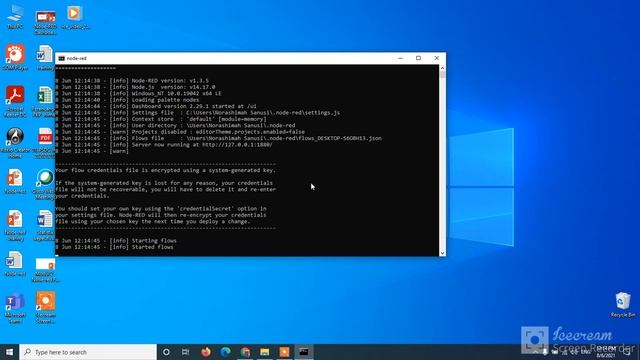Click the 'Flows file' path line

tap(219, 138)
